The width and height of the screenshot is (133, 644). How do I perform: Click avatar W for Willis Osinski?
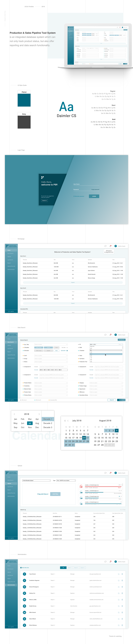click(24, 612)
